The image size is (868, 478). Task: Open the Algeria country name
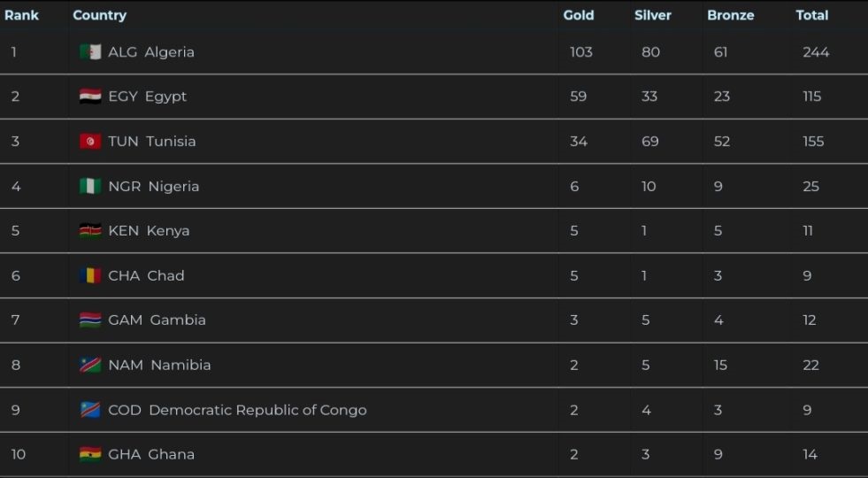[x=169, y=52]
